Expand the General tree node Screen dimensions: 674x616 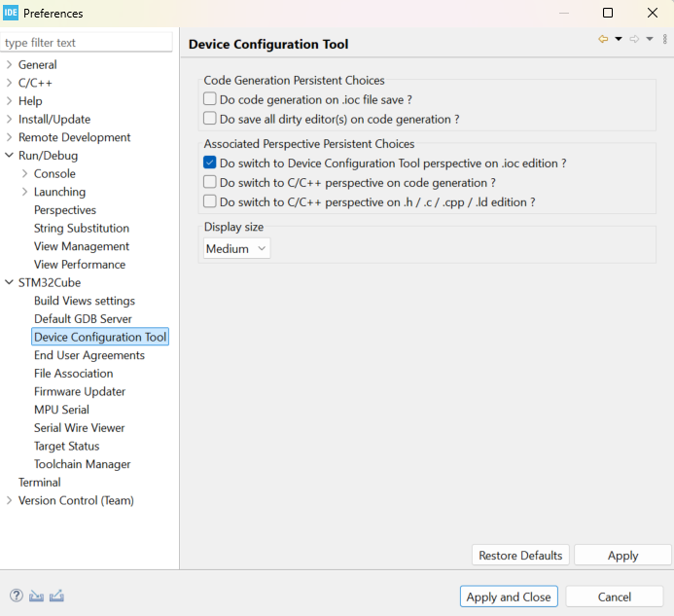coord(9,64)
